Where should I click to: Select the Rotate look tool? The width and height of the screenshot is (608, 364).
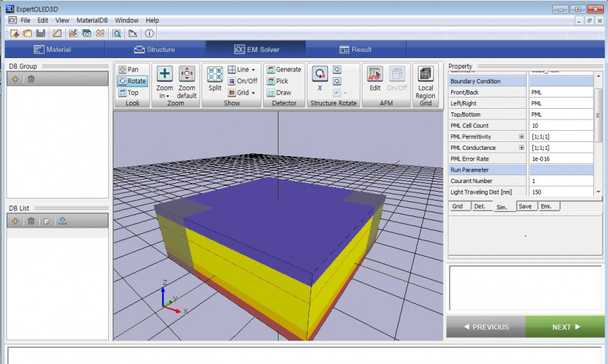coord(132,81)
